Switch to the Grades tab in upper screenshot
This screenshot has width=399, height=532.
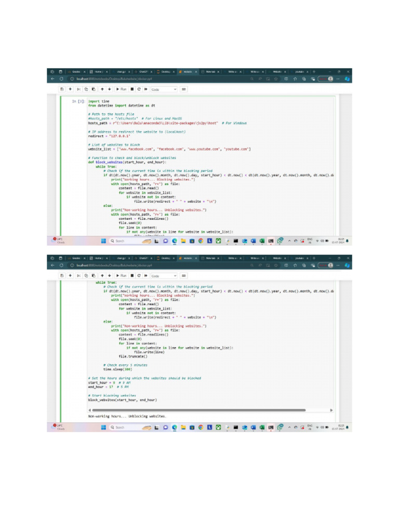[x=77, y=72]
